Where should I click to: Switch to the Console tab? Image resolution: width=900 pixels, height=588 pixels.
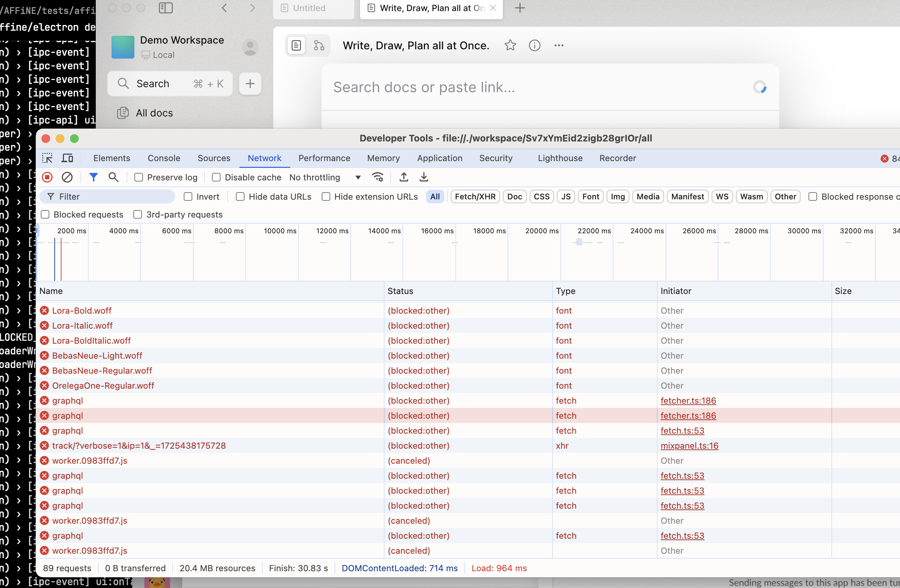[x=164, y=158]
